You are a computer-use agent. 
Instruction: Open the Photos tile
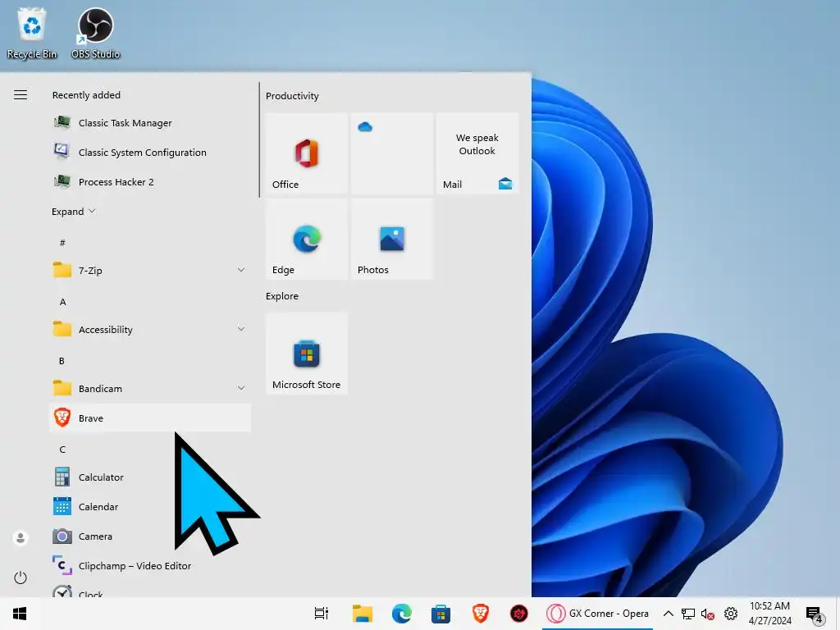[x=392, y=239]
